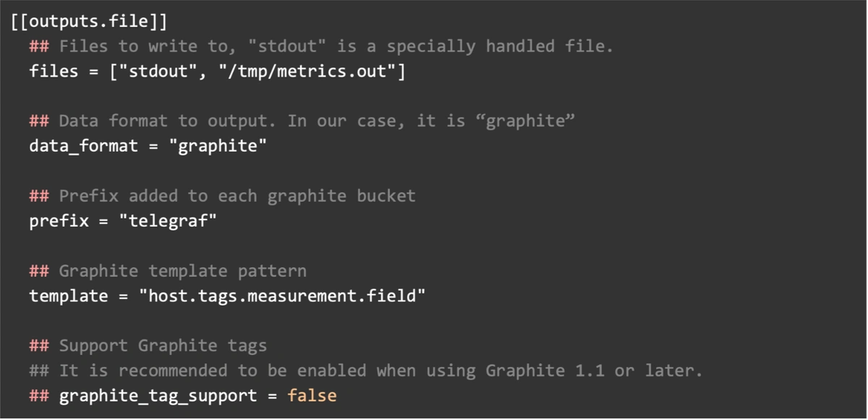Click the "Graphite template pattern" comment
The image size is (868, 420).
[182, 271]
